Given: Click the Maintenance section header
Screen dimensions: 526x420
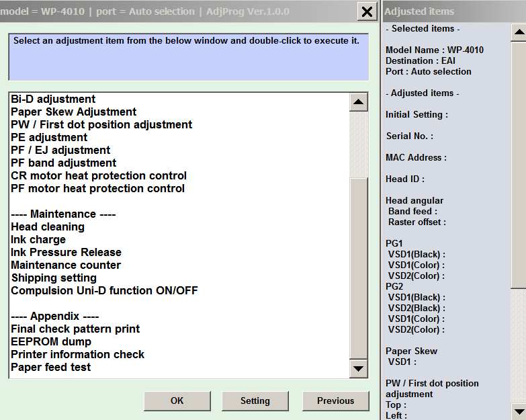Looking at the screenshot, I should [x=63, y=214].
